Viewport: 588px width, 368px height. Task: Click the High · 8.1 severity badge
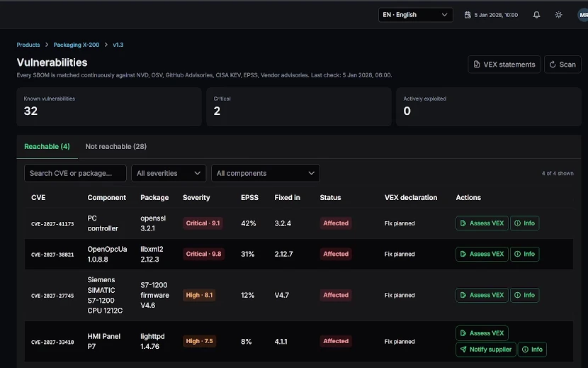point(199,295)
